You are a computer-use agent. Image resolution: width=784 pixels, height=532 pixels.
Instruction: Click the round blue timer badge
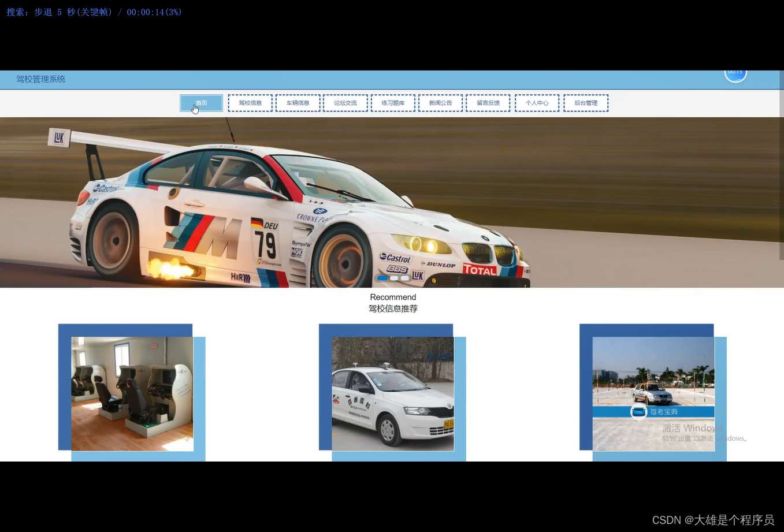(x=735, y=74)
